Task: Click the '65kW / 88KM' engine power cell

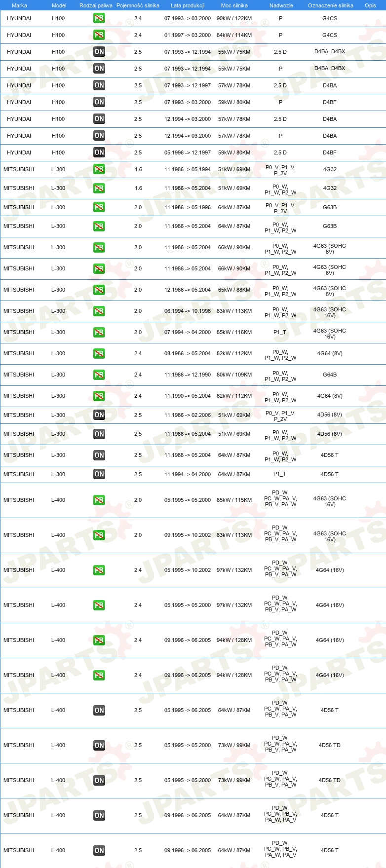Action: pyautogui.click(x=234, y=290)
